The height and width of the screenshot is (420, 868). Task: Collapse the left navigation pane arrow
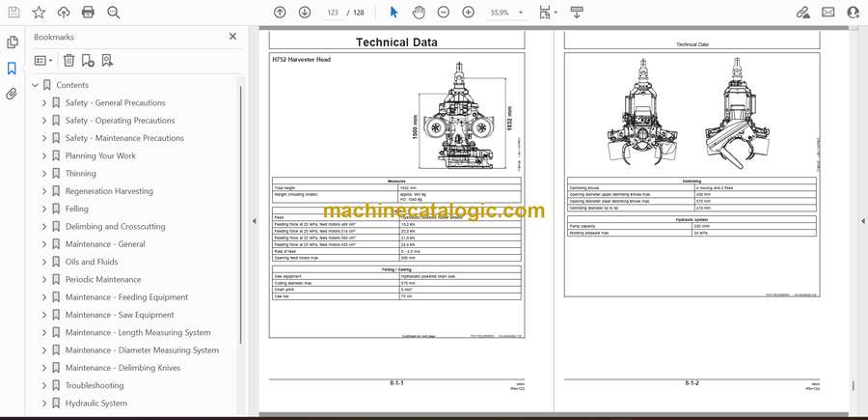[254, 221]
